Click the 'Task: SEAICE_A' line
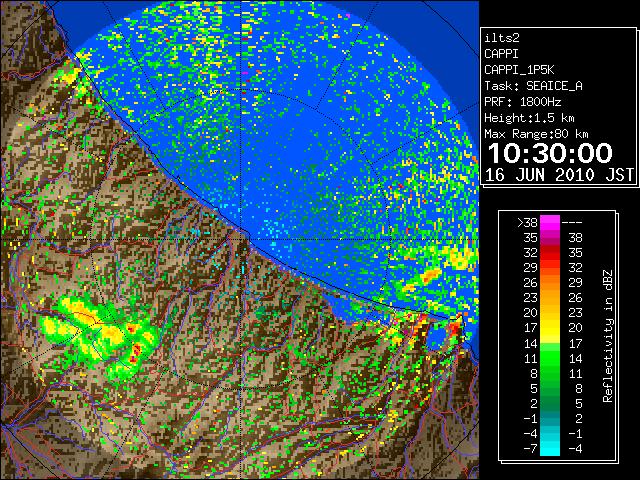The height and width of the screenshot is (480, 640). tap(533, 86)
